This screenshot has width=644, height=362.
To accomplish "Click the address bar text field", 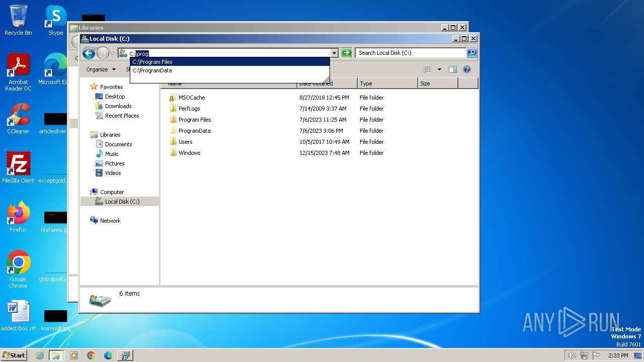I will pos(229,53).
